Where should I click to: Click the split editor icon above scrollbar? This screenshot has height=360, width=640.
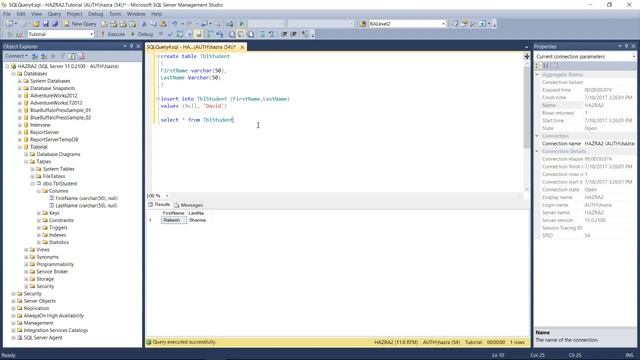coord(527,57)
